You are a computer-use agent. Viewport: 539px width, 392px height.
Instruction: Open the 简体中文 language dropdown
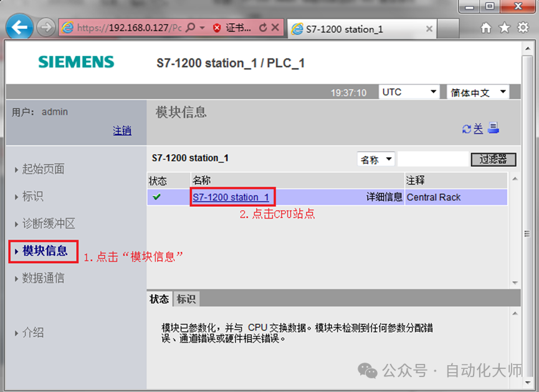[x=478, y=92]
